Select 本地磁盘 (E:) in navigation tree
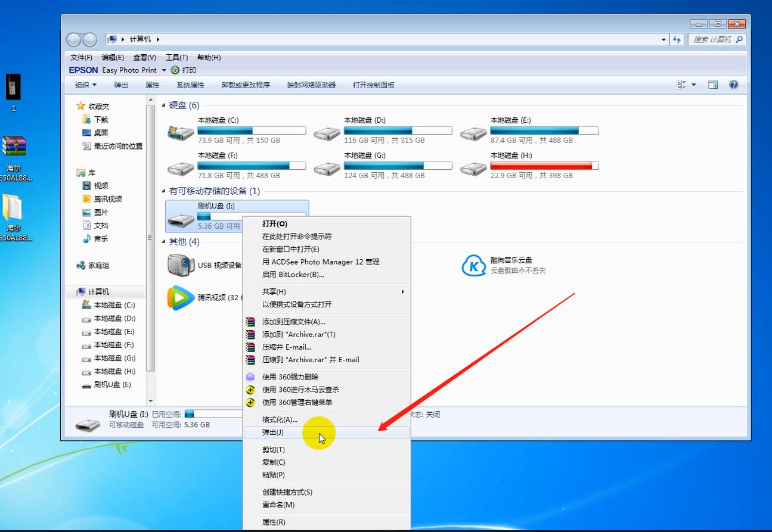This screenshot has width=772, height=532. (114, 332)
